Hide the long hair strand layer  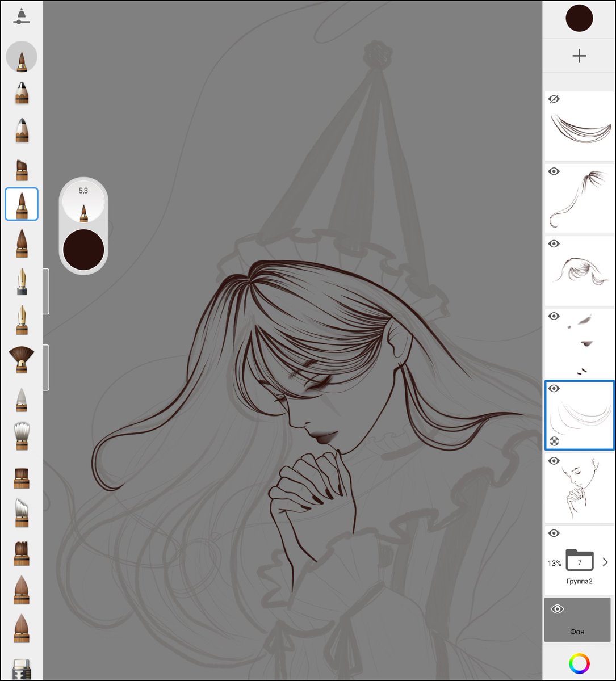point(554,171)
